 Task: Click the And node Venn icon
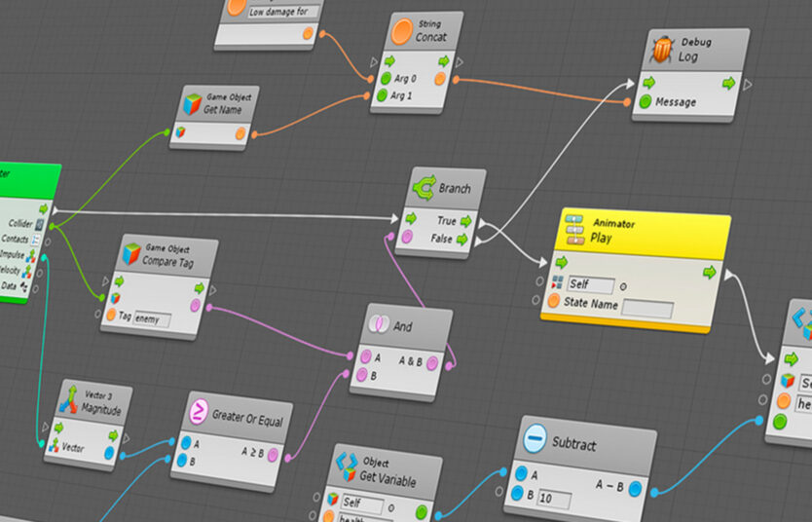tap(378, 323)
